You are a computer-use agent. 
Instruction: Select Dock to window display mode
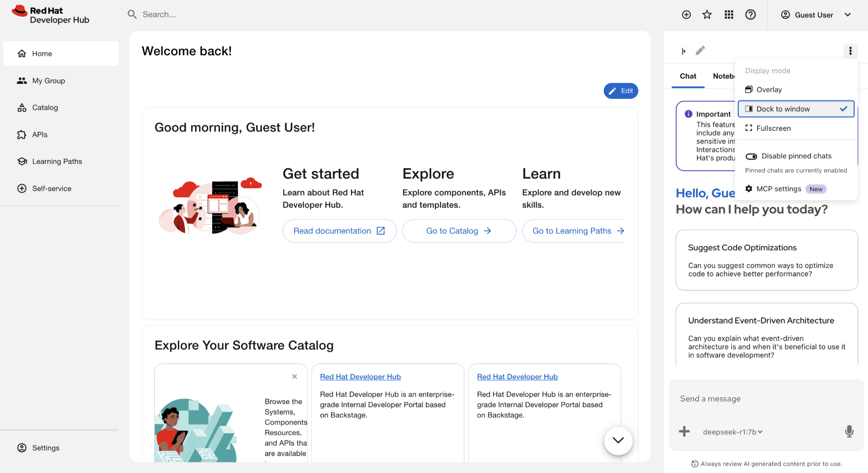796,109
